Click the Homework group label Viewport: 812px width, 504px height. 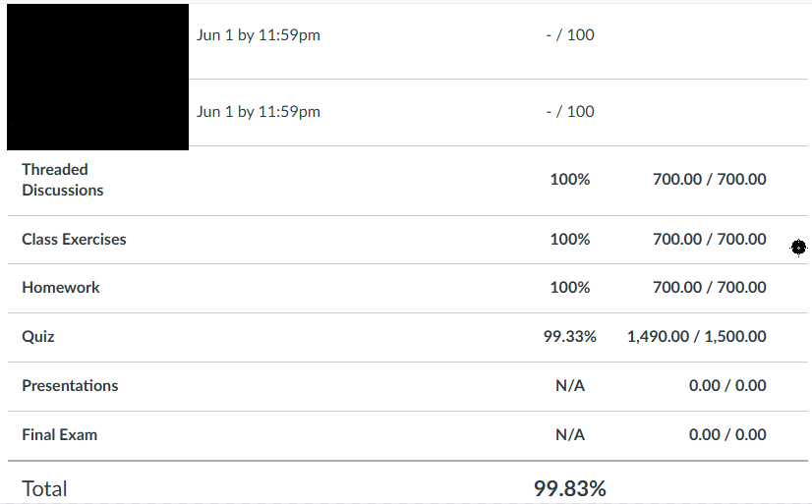61,288
